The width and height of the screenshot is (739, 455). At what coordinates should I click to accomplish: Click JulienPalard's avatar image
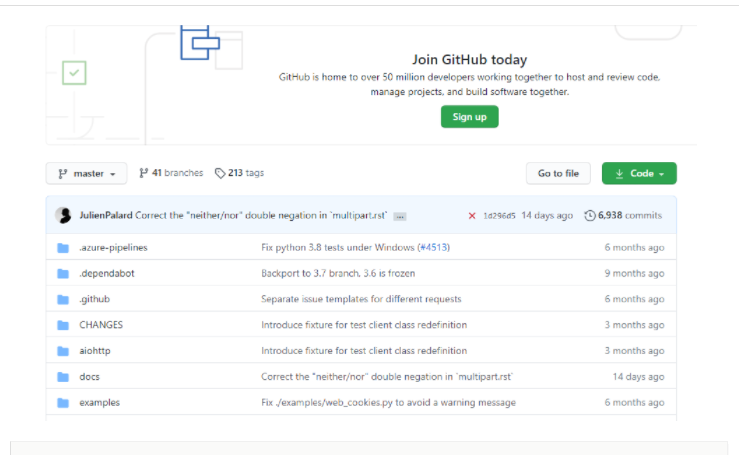pos(63,215)
